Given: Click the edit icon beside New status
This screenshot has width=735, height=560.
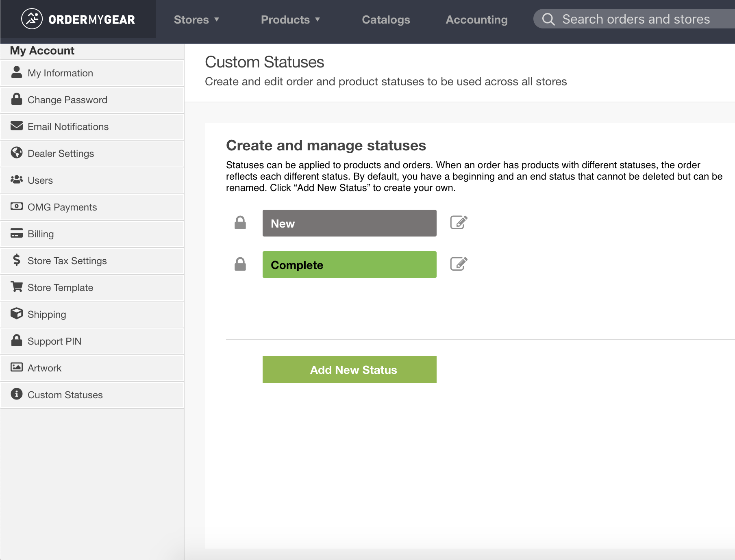Looking at the screenshot, I should [459, 223].
